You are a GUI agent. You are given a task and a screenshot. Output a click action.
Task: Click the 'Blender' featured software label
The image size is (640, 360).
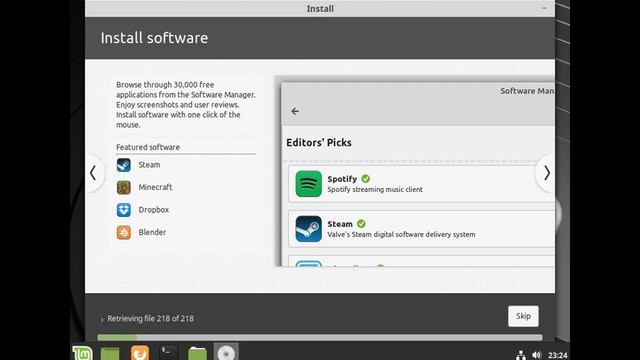(x=152, y=232)
